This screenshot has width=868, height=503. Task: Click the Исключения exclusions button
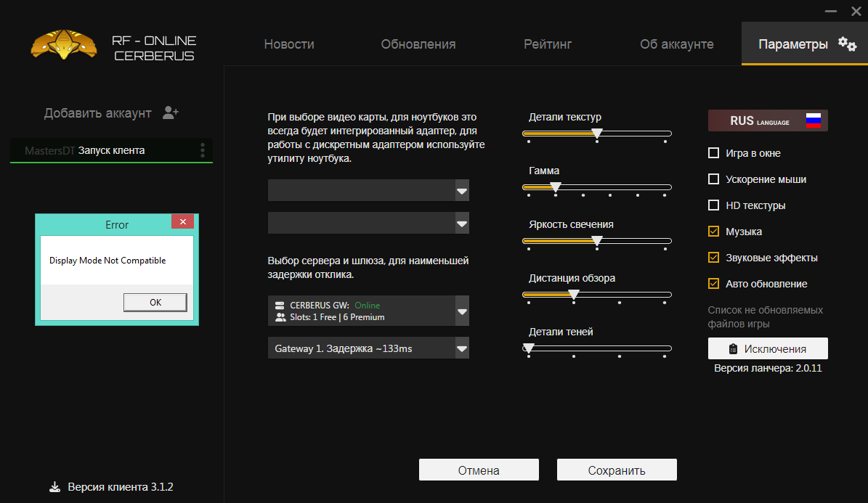(768, 348)
